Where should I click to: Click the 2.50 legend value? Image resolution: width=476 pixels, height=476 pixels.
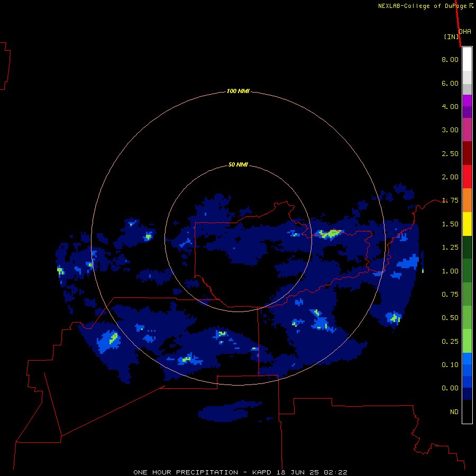[450, 153]
